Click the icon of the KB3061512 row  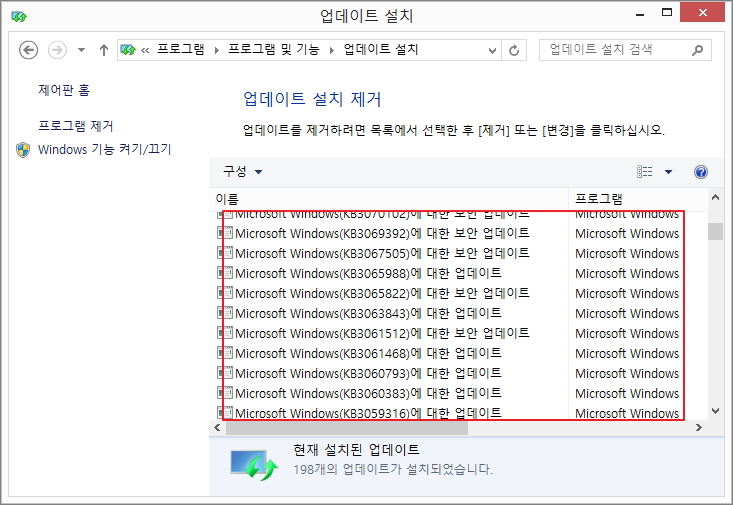click(x=225, y=333)
